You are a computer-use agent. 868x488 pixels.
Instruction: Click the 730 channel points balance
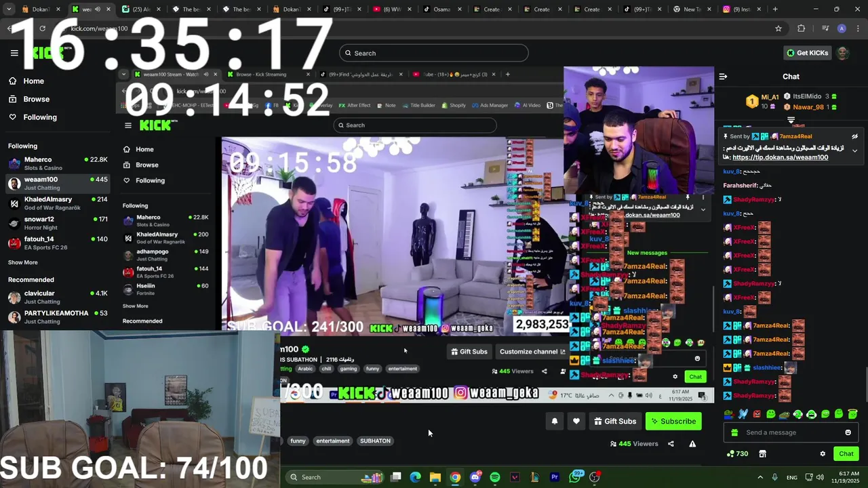(737, 453)
